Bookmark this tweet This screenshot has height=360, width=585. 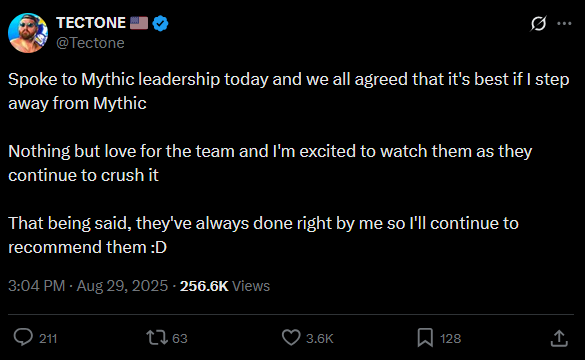(x=425, y=337)
